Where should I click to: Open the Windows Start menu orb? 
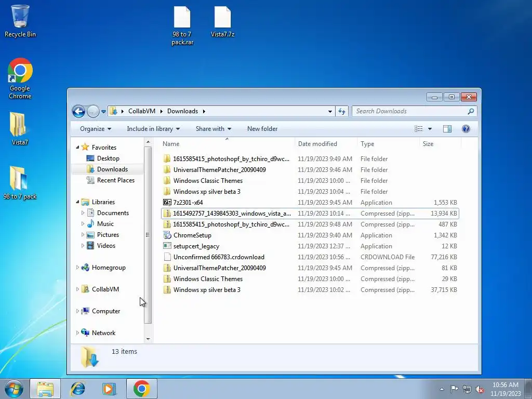pyautogui.click(x=14, y=389)
